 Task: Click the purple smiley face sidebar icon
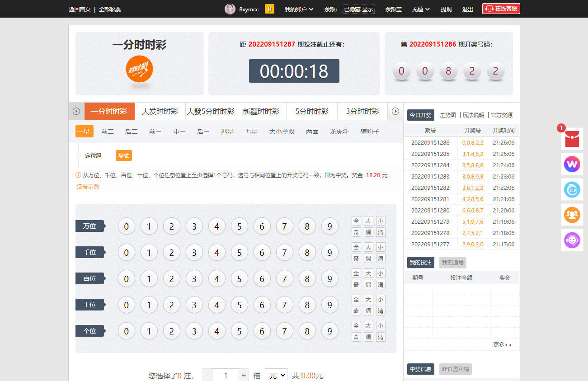[x=572, y=240]
